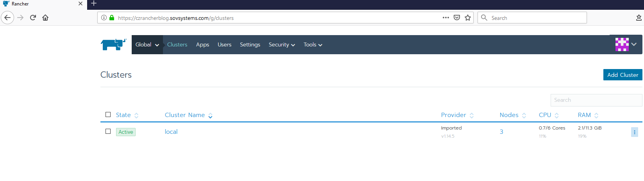The width and height of the screenshot is (644, 181).
Task: Bookmark this page with the star icon
Action: point(468,18)
